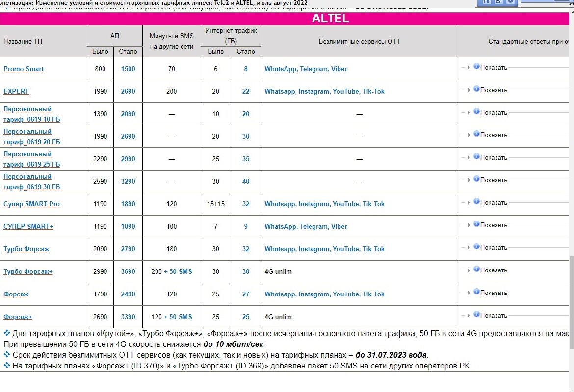Expand Показать arrow in тариф_0619 20 ГБ row

(469, 135)
